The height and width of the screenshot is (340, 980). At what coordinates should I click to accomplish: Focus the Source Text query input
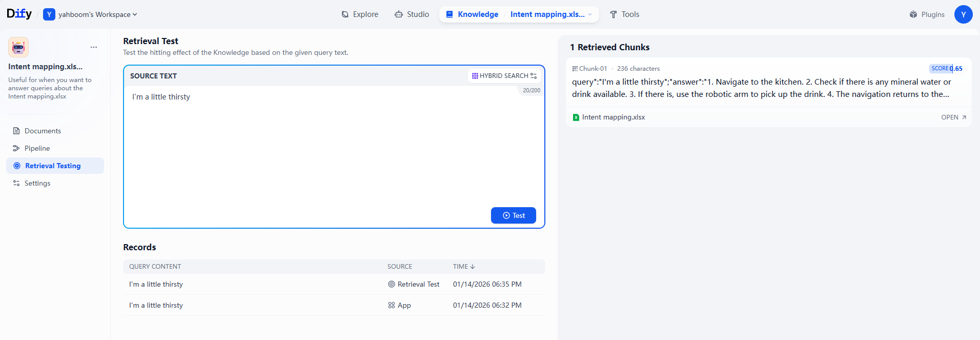(334, 146)
